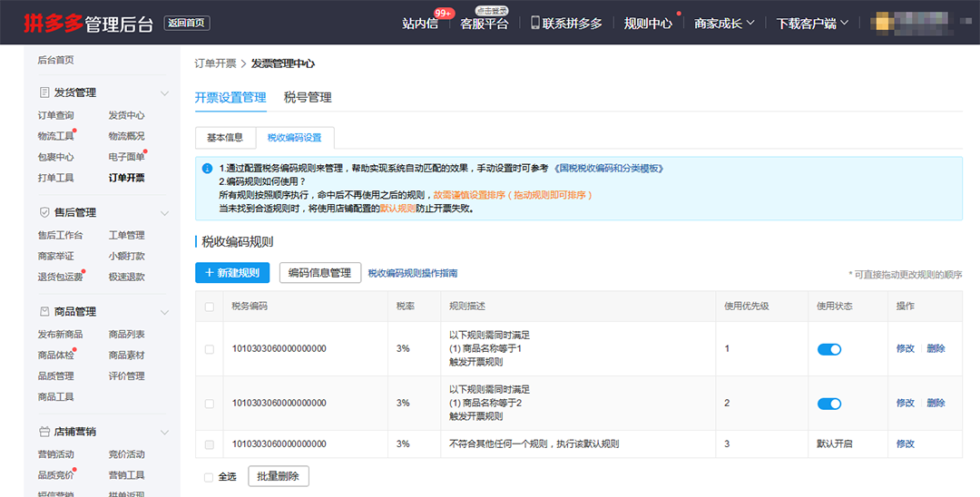Viewport: 980px width, 497px height.
Task: Open 发布新商品 in sidebar
Action: (60, 335)
